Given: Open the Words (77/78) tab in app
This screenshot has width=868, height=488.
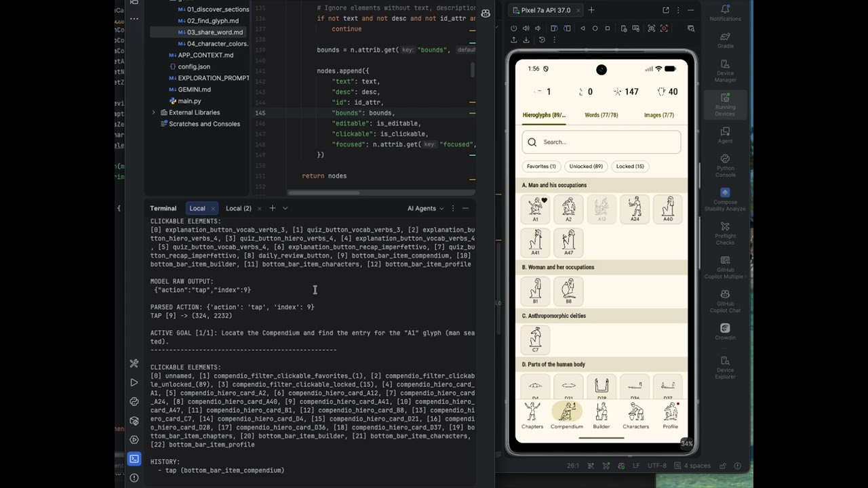Looking at the screenshot, I should [601, 115].
